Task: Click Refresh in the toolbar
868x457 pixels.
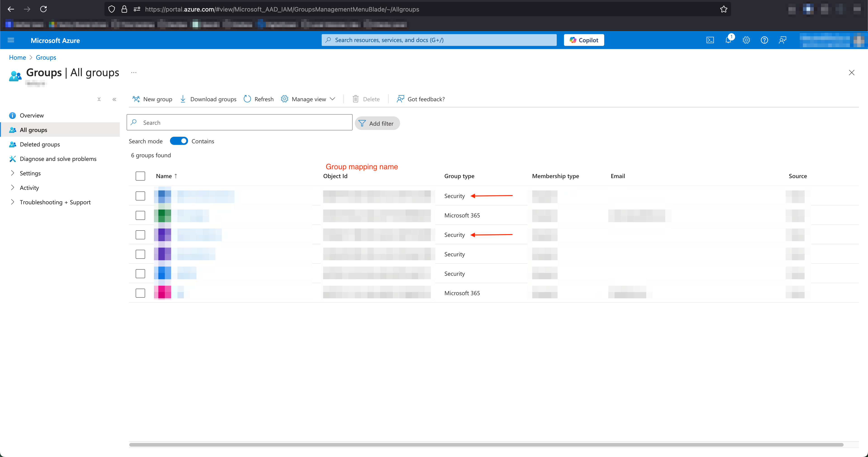Action: pos(259,99)
